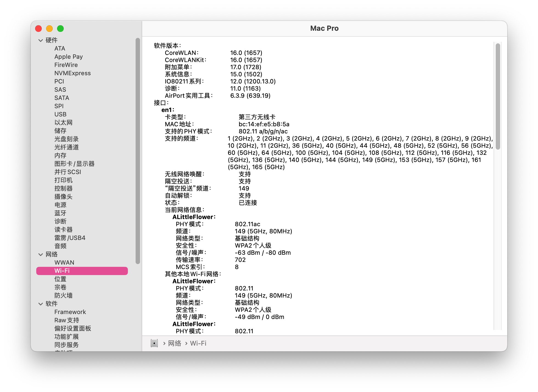Open the USB hardware entry
538x392 pixels.
point(60,114)
